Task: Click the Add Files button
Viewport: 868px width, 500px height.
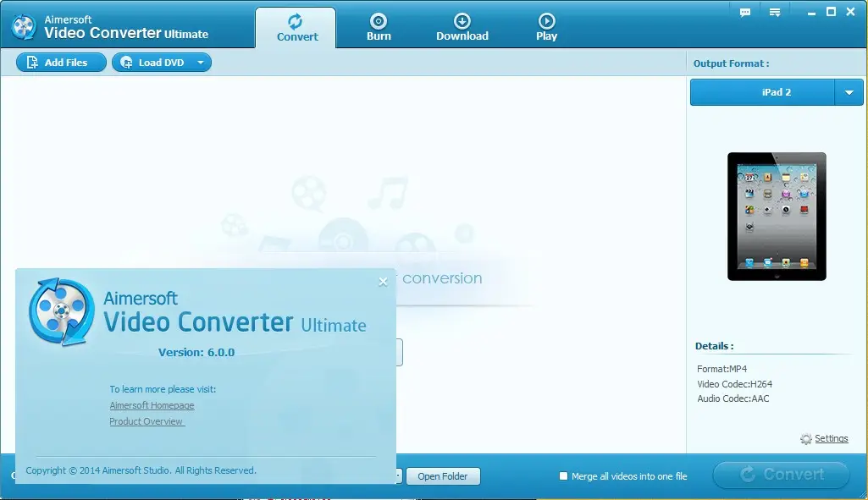Action: (x=61, y=63)
